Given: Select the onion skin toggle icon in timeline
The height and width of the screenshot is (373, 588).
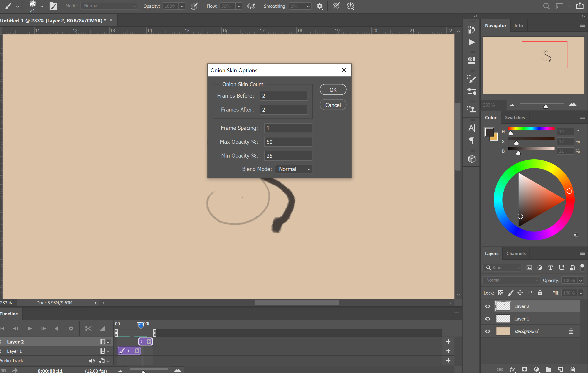Looking at the screenshot, I should (x=102, y=328).
